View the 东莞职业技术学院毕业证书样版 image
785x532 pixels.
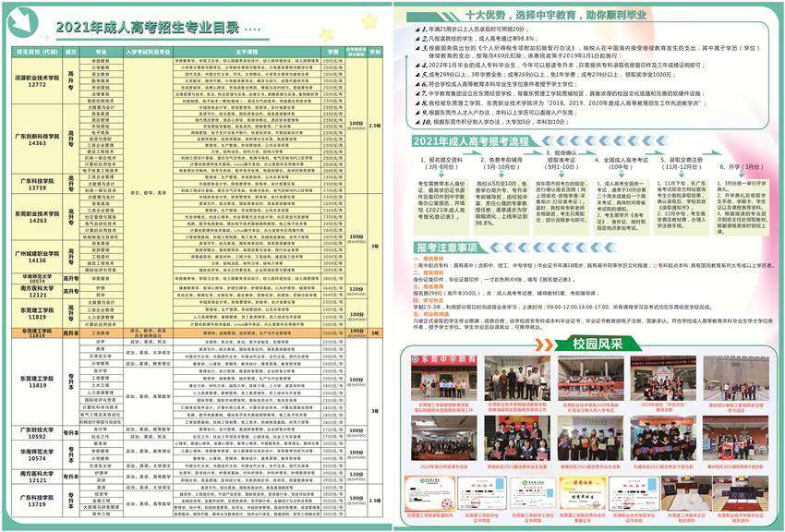[634, 494]
